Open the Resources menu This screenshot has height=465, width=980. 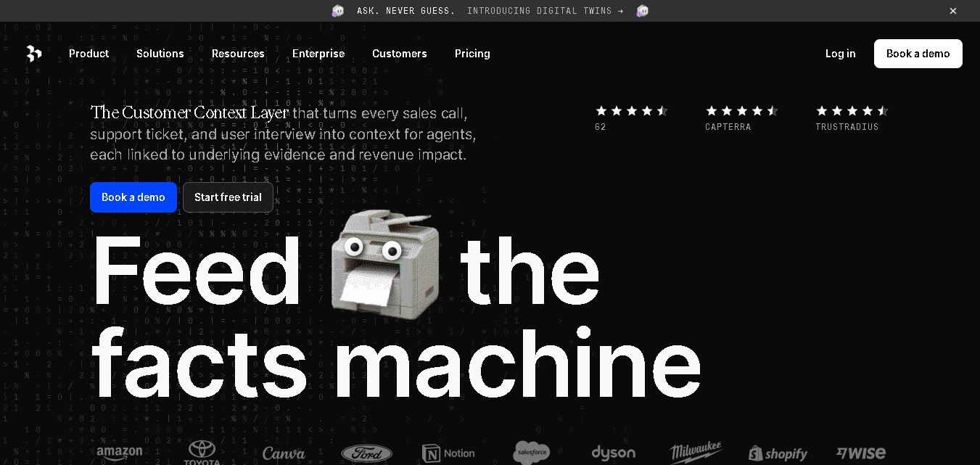pos(238,54)
